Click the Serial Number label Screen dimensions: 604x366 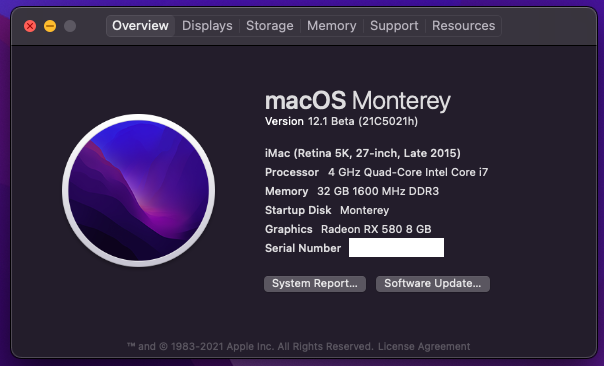[303, 248]
